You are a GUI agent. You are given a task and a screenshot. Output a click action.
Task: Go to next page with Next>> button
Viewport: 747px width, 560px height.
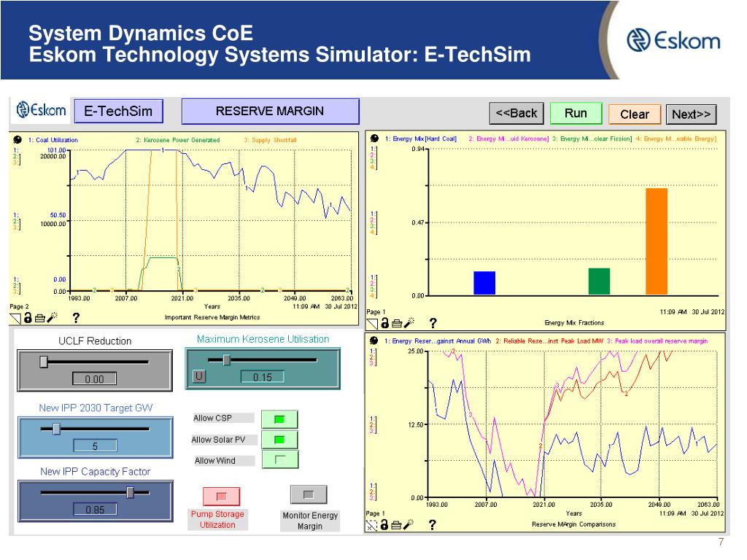click(692, 114)
